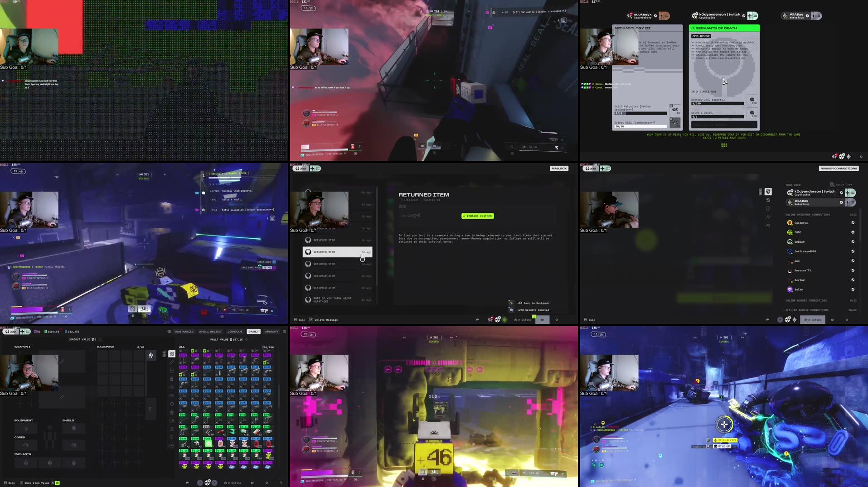
Task: Click Steam icon next to Jum
Action: pos(853,261)
